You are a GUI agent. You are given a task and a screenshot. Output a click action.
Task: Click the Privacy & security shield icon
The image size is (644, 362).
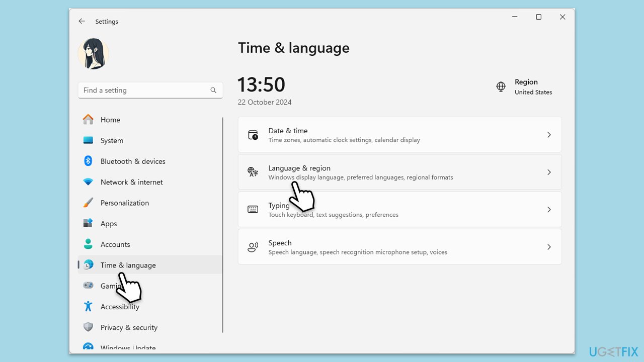(x=88, y=327)
